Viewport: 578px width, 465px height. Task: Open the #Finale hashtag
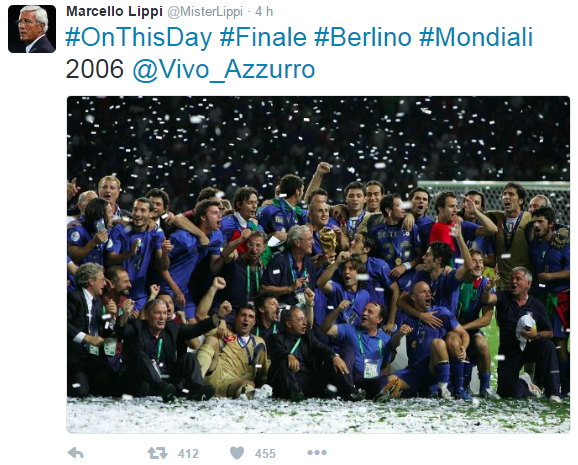[263, 37]
